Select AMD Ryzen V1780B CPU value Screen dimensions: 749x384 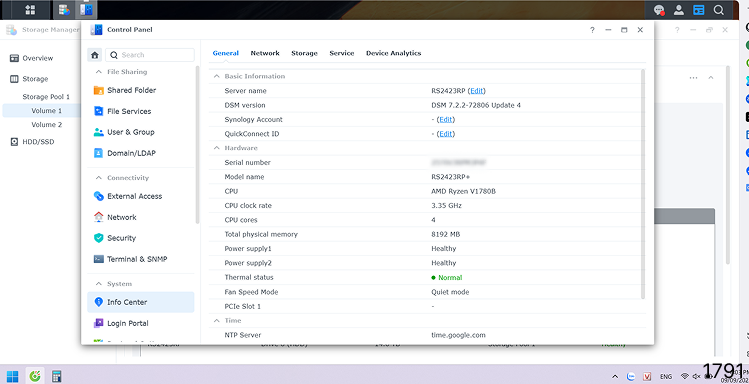click(x=463, y=191)
